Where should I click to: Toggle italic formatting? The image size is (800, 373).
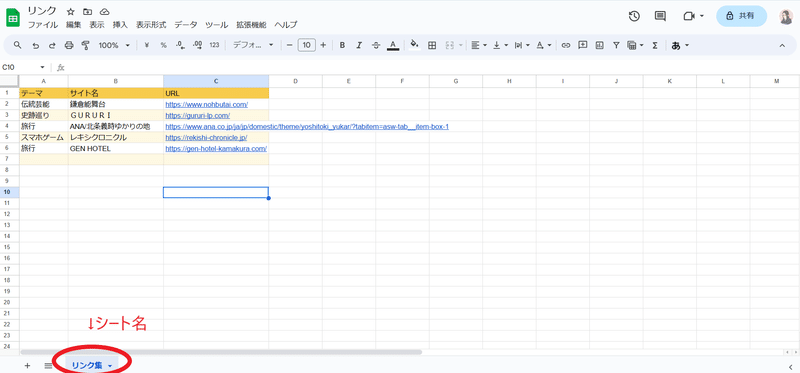pos(359,45)
